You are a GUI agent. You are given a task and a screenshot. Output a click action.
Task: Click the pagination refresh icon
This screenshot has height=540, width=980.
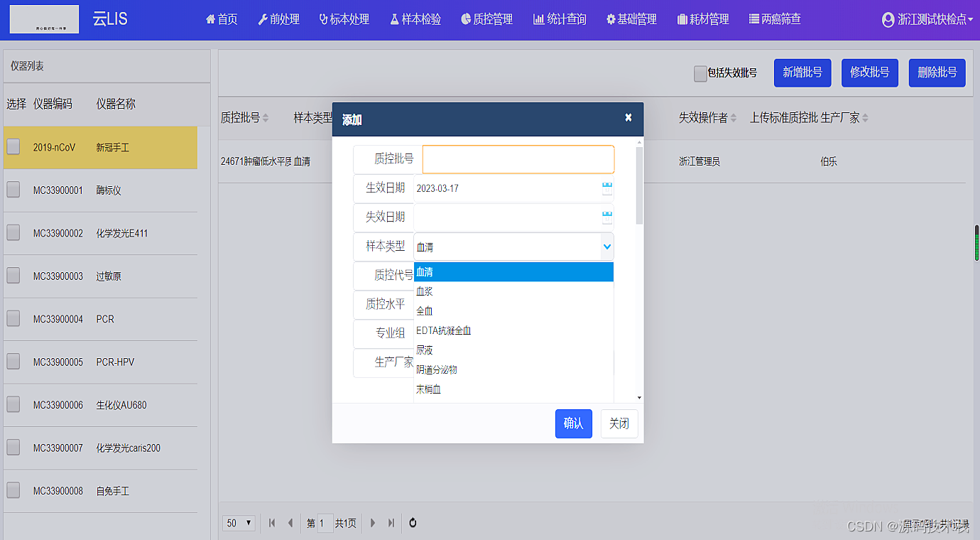tap(413, 523)
